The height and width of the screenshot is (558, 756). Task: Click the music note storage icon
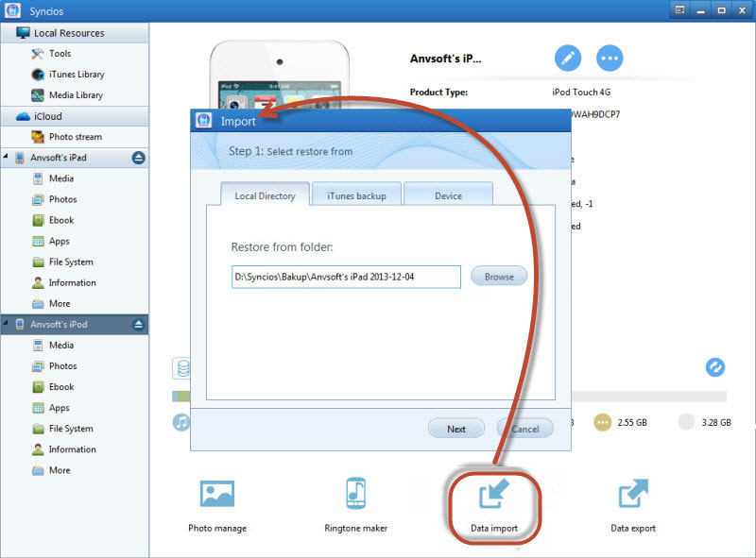[x=181, y=422]
